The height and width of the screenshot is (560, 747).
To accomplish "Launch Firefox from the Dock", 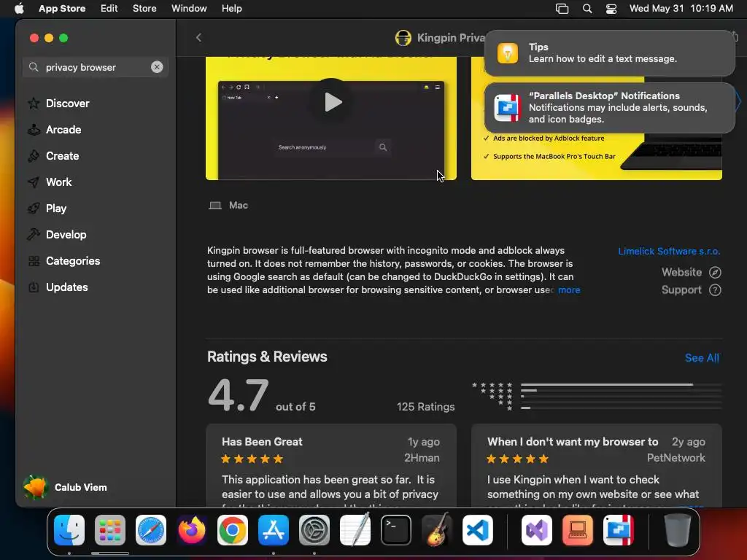I will pyautogui.click(x=192, y=530).
